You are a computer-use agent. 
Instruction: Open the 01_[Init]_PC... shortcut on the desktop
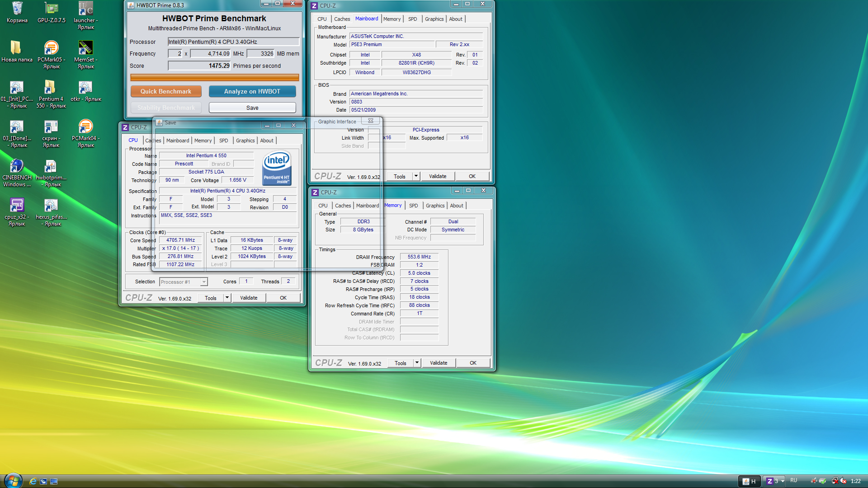point(17,94)
